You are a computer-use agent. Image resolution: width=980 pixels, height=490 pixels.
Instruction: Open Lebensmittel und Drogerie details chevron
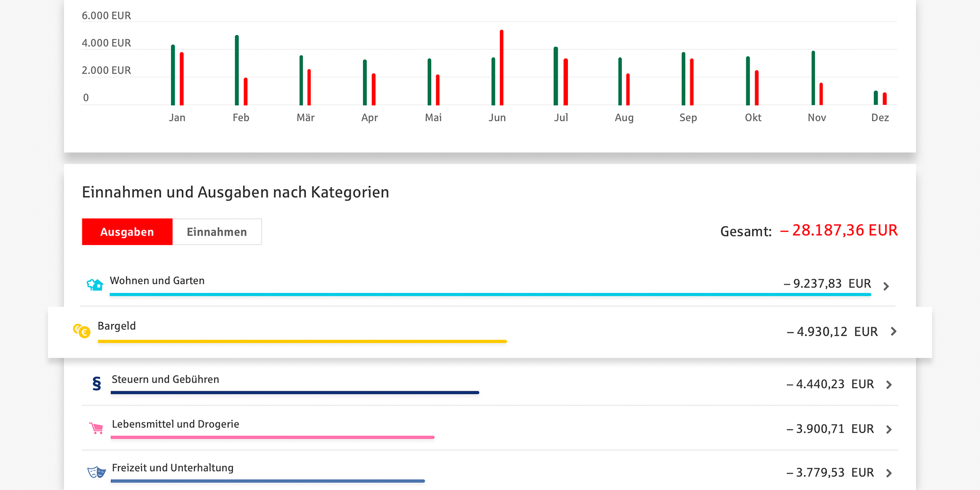[889, 430]
